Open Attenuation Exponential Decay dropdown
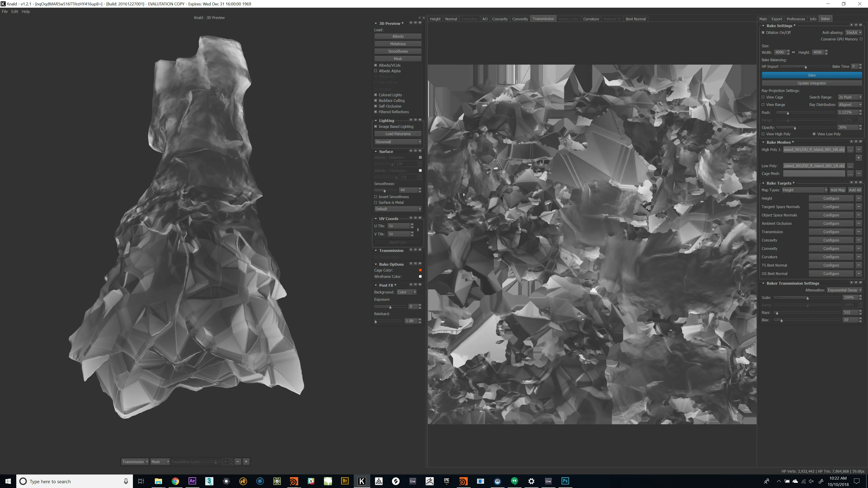 click(x=844, y=290)
